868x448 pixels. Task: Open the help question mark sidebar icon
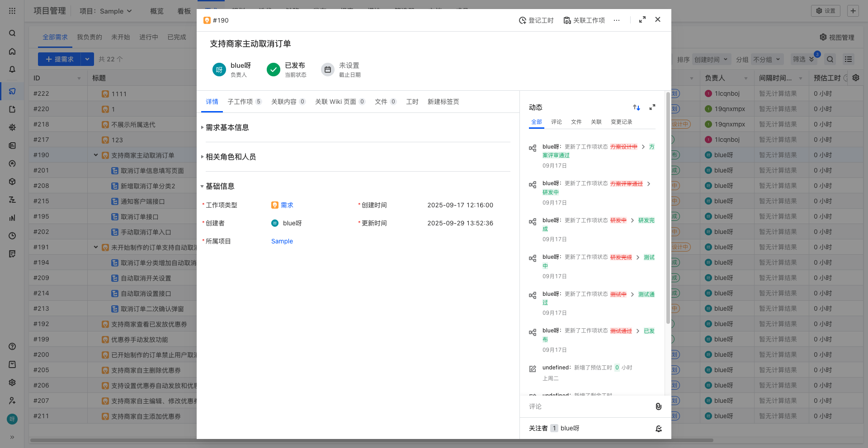(x=12, y=346)
